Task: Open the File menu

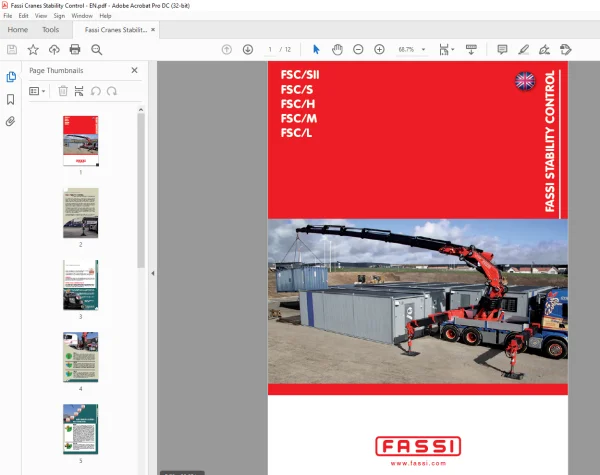Action: (x=8, y=16)
